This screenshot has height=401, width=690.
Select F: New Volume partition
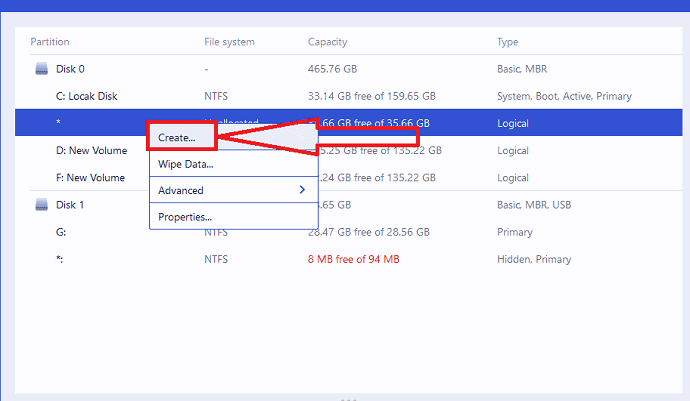(90, 178)
